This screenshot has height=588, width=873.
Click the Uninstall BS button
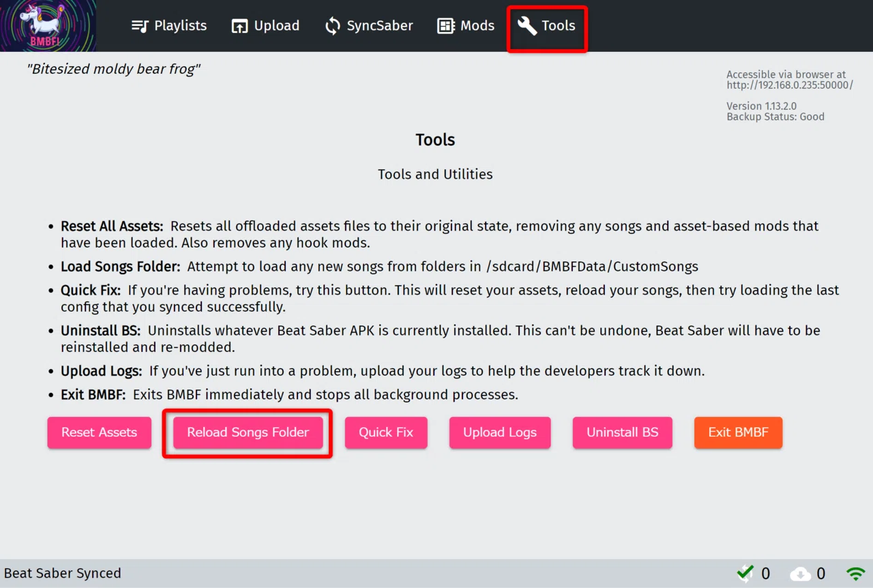[x=623, y=432]
